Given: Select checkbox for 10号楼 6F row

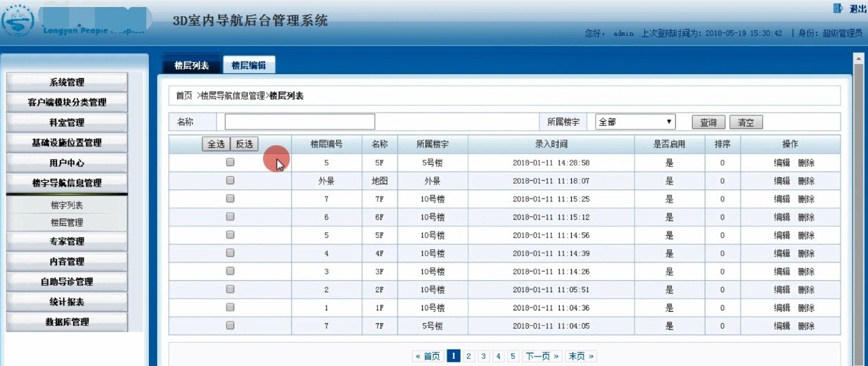Looking at the screenshot, I should tap(230, 217).
